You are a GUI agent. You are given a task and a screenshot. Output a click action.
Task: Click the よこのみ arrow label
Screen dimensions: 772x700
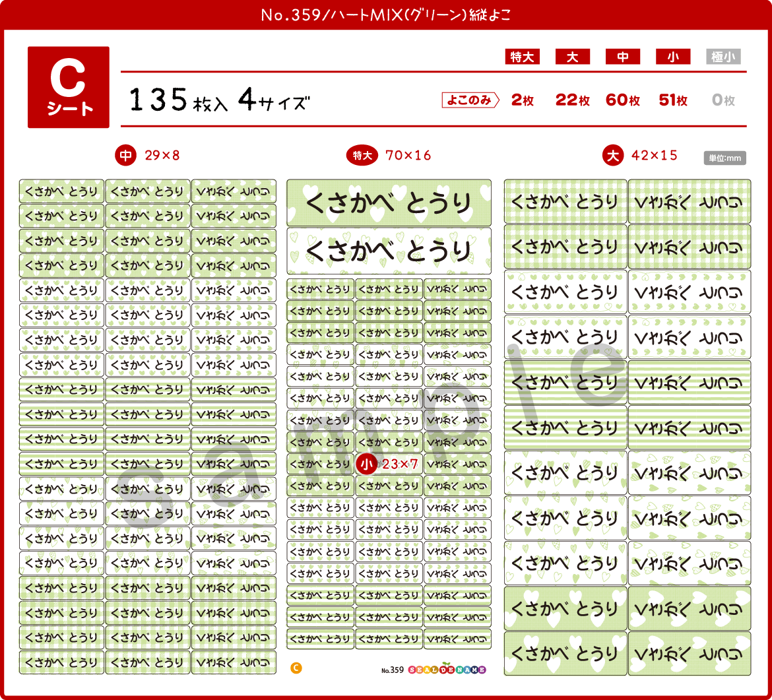[x=470, y=100]
